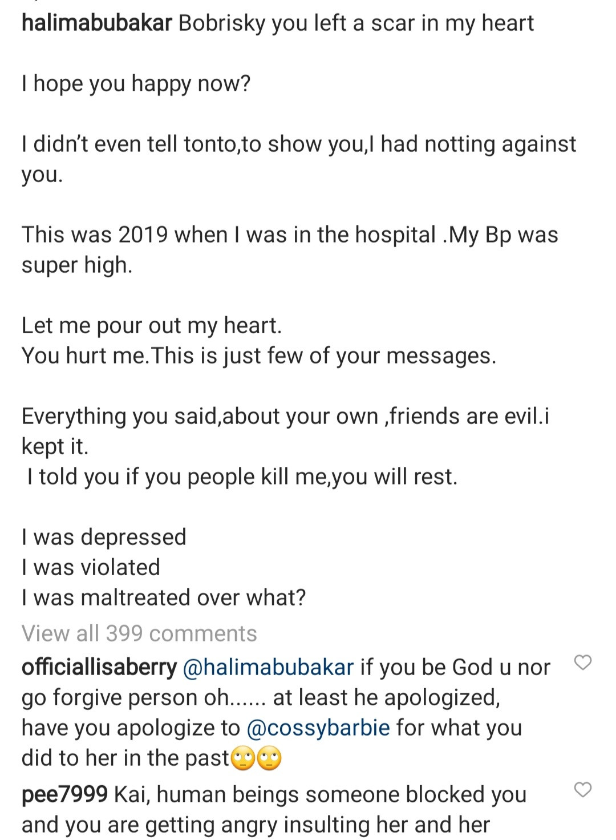Image resolution: width=616 pixels, height=840 pixels.
Task: Tap the "I was depressed" line
Action: point(104,537)
